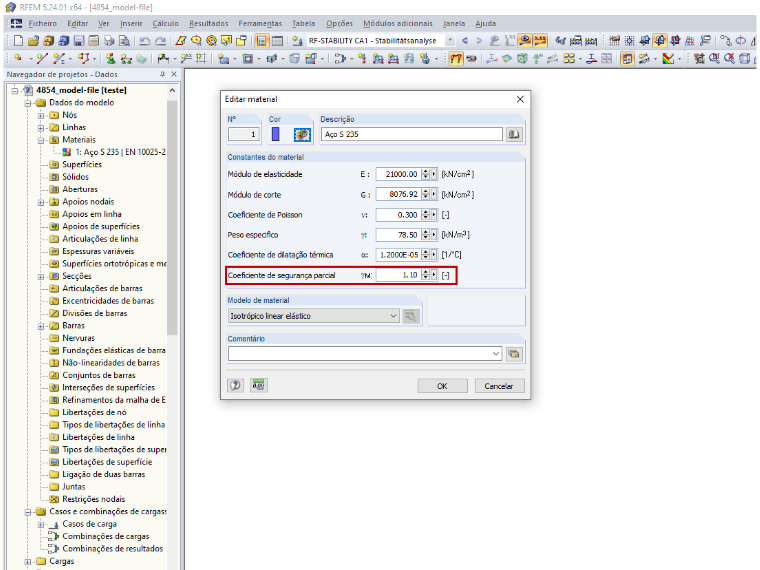This screenshot has width=760, height=570.
Task: Collapse the Materiais tree node
Action: click(x=41, y=140)
